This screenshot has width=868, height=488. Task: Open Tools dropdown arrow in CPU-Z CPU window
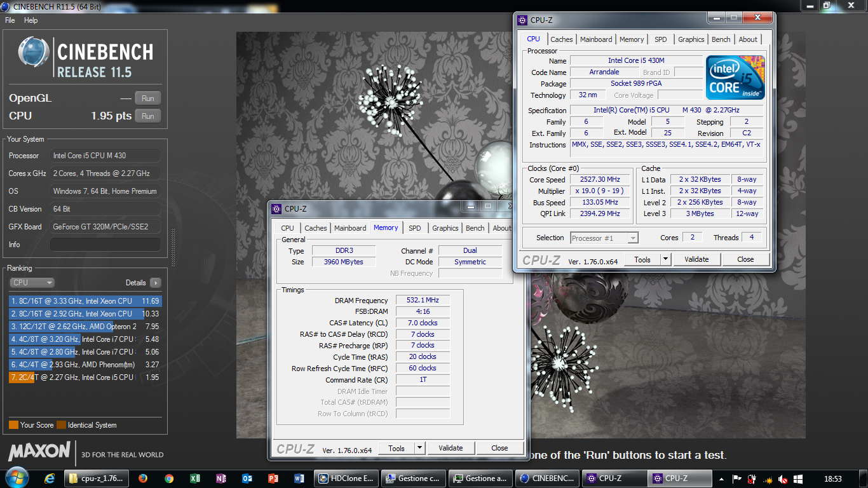click(665, 259)
